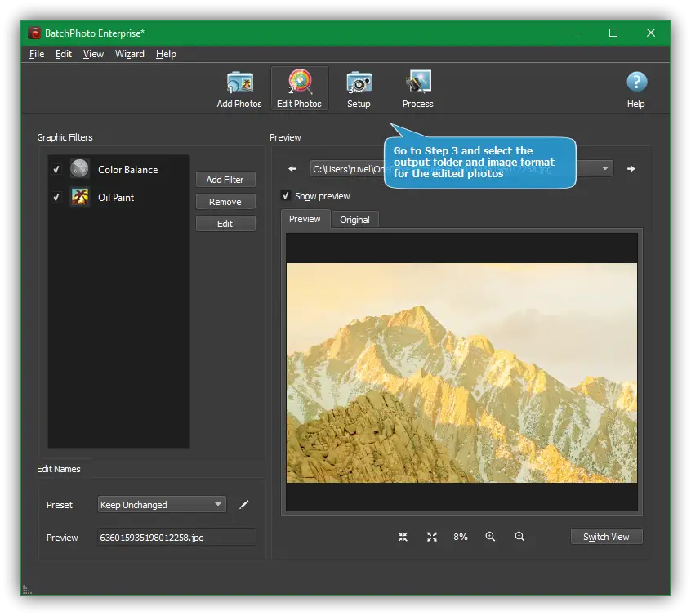This screenshot has width=691, height=616.
Task: Click the zoom in magnifier
Action: 490,537
